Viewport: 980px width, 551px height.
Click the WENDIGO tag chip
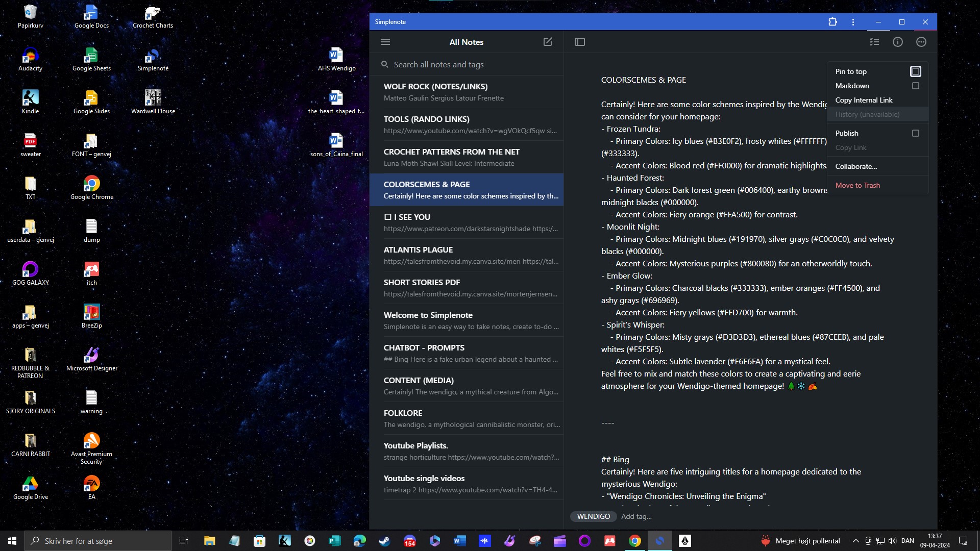point(593,516)
